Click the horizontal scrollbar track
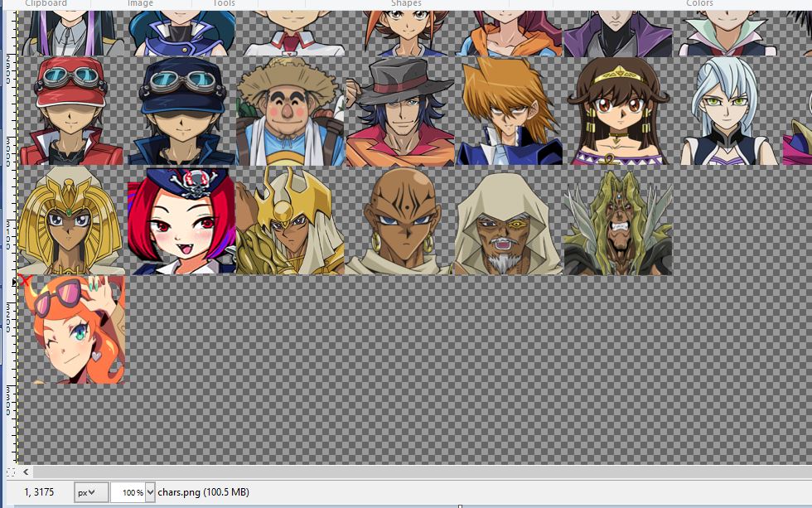Viewport: 812px width, 508px height. point(422,472)
